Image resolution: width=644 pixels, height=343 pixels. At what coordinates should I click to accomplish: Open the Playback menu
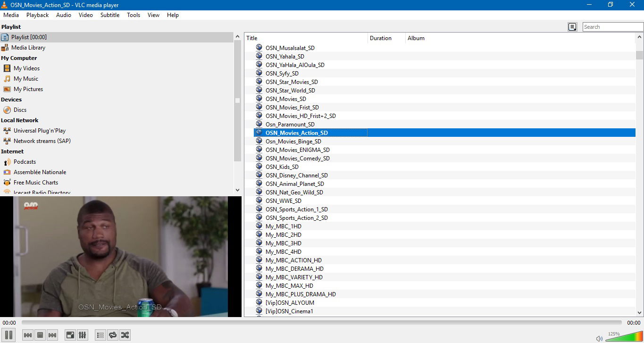click(x=37, y=15)
